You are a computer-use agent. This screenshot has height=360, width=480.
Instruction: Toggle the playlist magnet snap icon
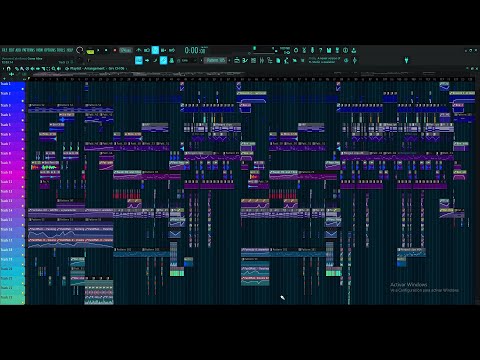pyautogui.click(x=8, y=69)
